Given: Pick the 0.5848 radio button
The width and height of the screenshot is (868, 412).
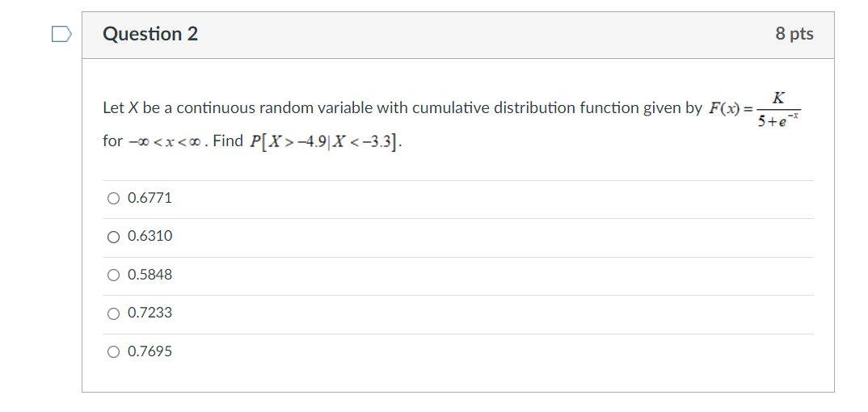Looking at the screenshot, I should pos(113,275).
